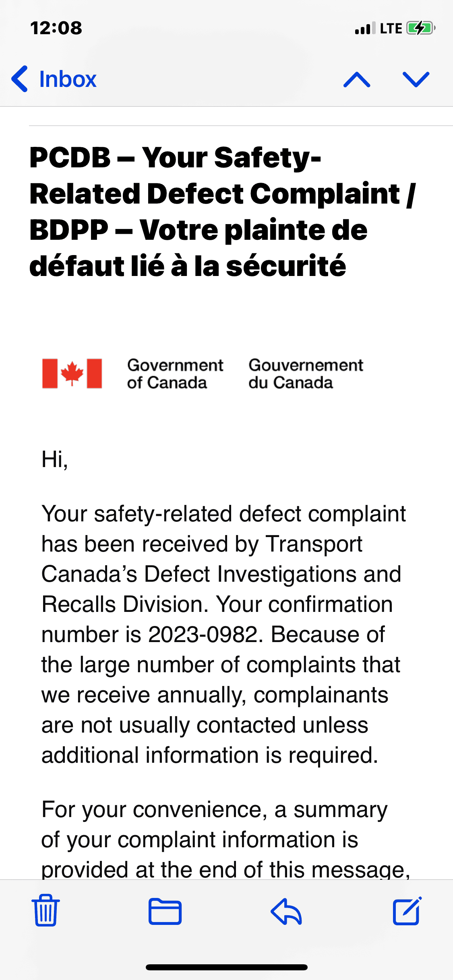Screen dimensions: 453x980
Task: Compose a new message with pencil icon
Action: tap(407, 910)
